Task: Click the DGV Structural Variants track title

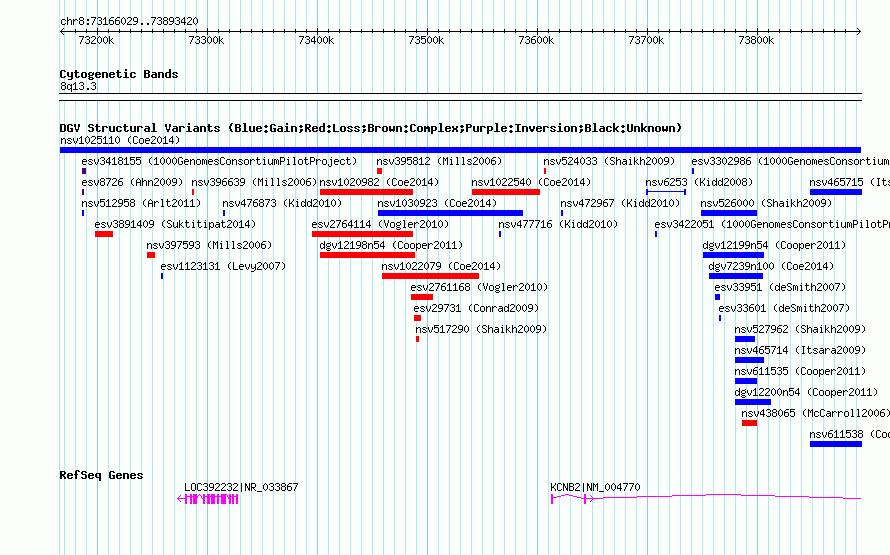Action: (x=371, y=128)
